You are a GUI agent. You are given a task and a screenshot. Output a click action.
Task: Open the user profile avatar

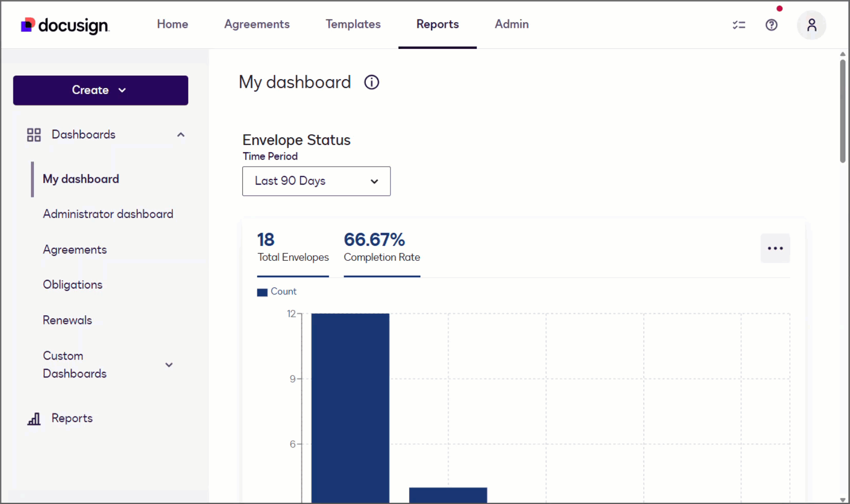point(811,25)
